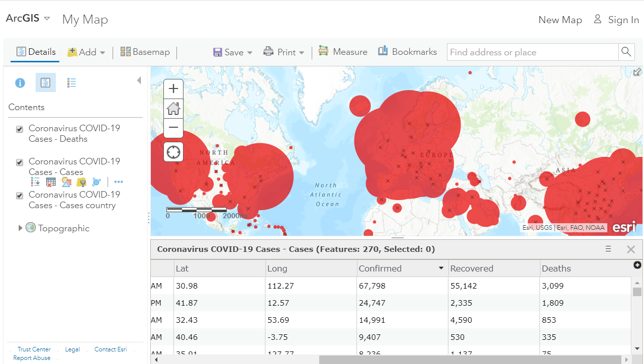
Task: Click table scroll down arrow
Action: pos(637,348)
